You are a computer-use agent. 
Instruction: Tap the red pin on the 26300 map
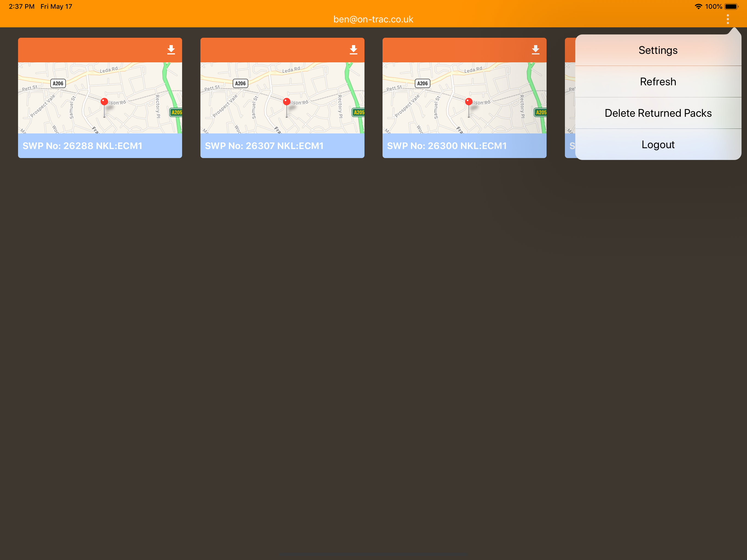[x=468, y=102]
